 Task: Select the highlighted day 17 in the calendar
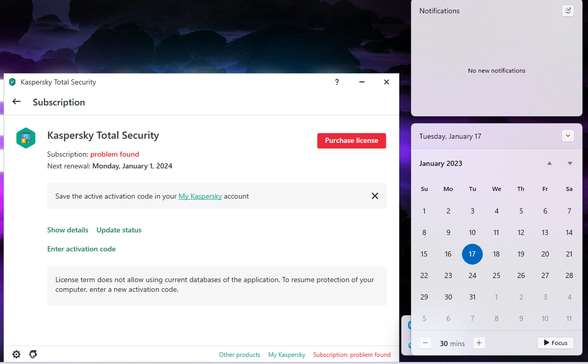(x=472, y=254)
